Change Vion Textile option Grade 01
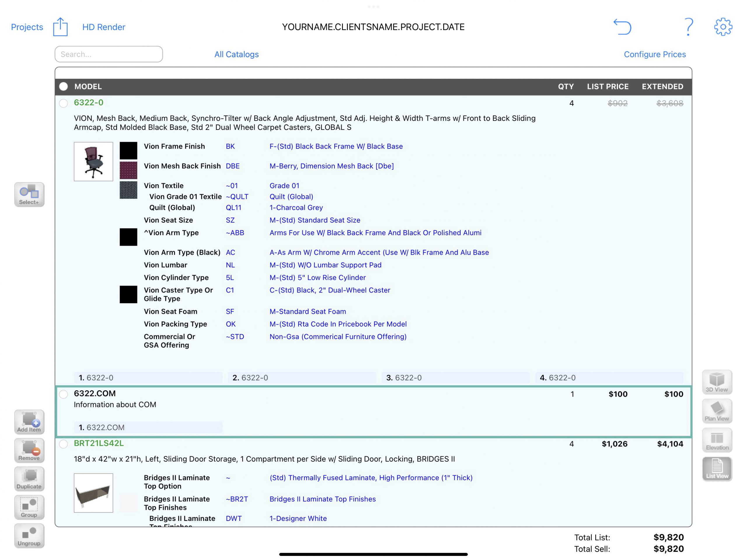The width and height of the screenshot is (747, 560). pos(284,185)
